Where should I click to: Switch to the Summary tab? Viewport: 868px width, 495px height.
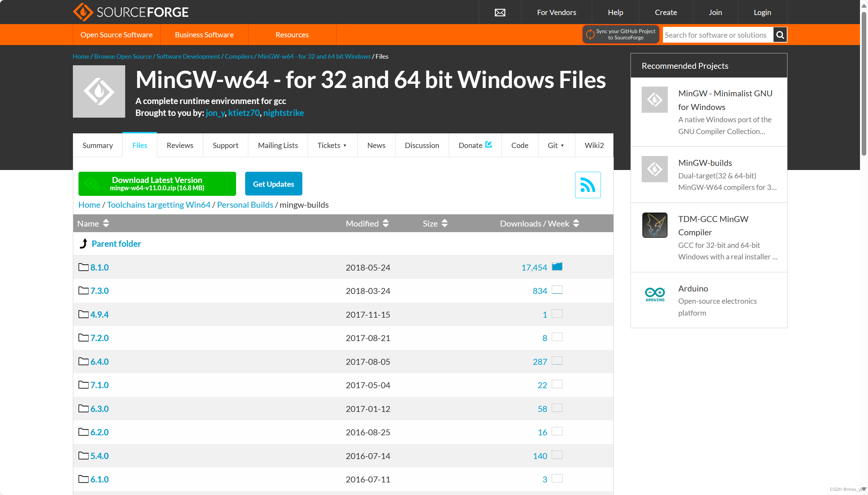(x=97, y=145)
